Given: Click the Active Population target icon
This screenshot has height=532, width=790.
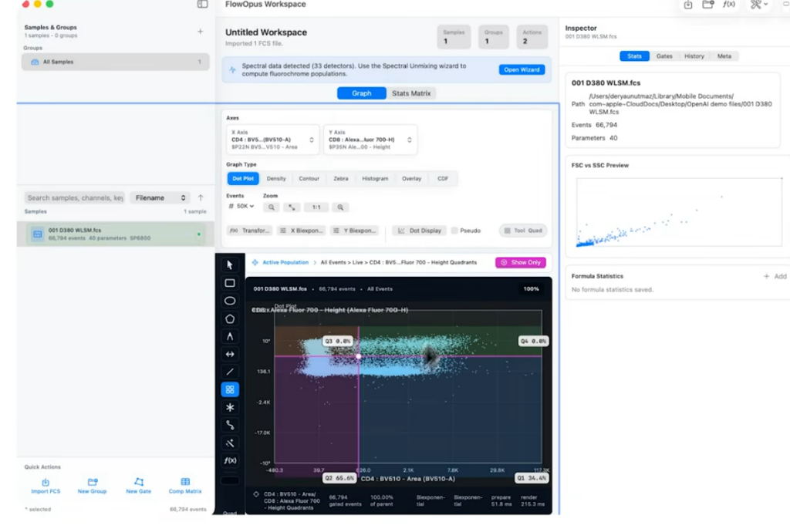Looking at the screenshot, I should tap(255, 263).
